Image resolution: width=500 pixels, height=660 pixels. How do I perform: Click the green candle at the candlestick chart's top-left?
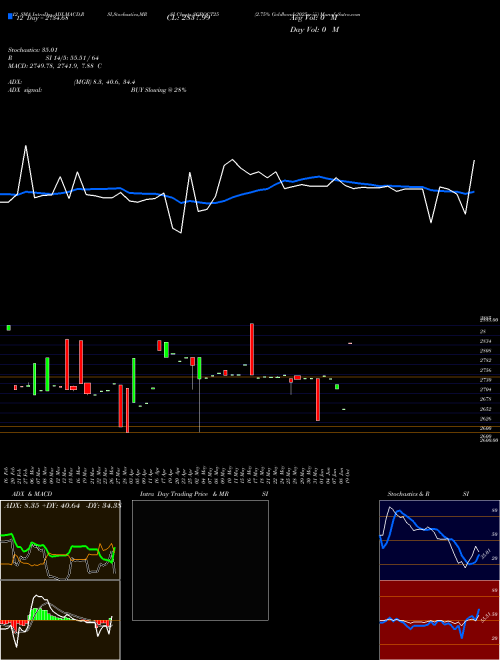coord(8,327)
